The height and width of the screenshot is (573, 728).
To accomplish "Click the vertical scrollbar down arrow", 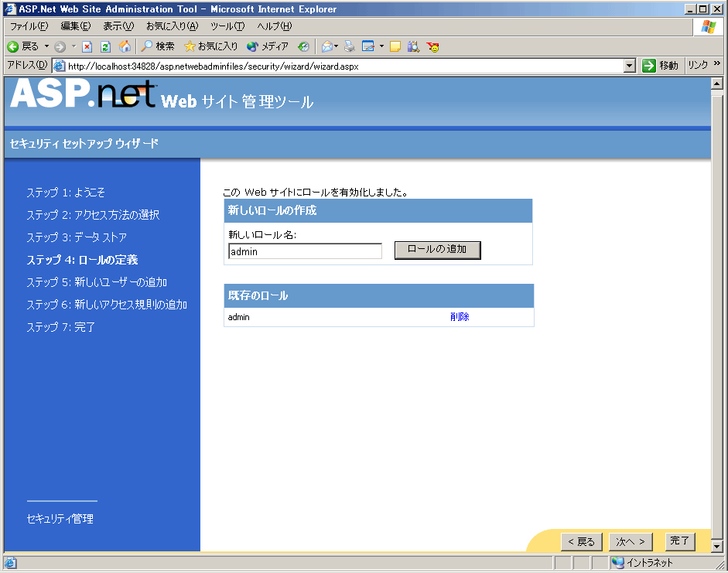I will 717,547.
